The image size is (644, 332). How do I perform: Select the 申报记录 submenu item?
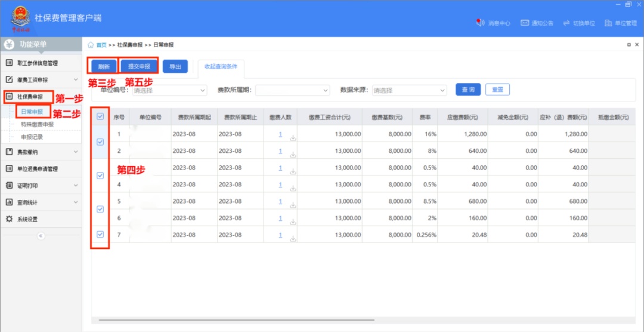[x=32, y=137]
